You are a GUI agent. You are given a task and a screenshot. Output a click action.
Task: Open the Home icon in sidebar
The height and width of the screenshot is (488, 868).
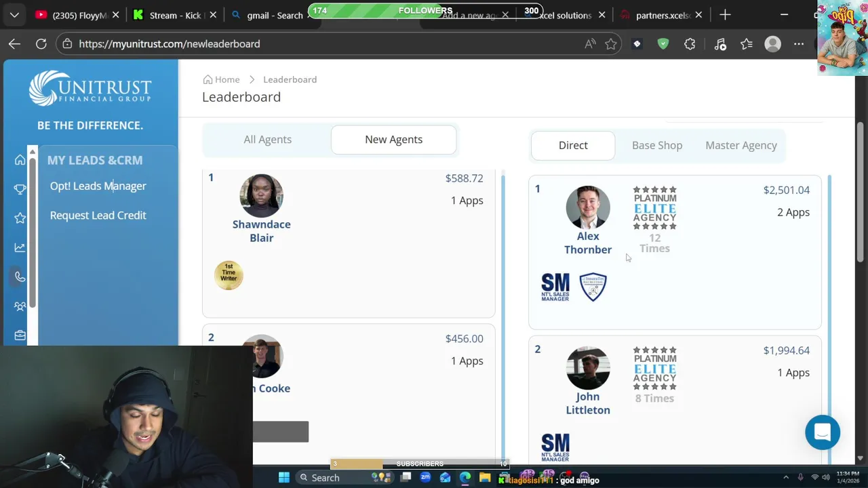pyautogui.click(x=20, y=160)
